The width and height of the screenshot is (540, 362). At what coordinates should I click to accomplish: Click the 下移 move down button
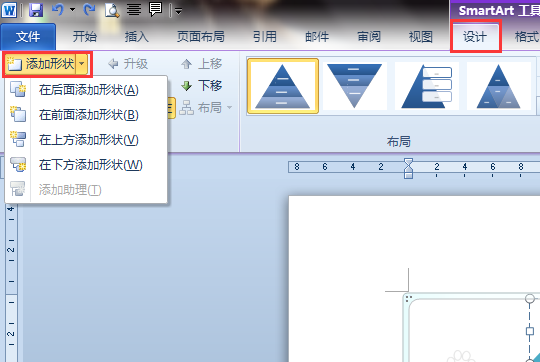202,85
